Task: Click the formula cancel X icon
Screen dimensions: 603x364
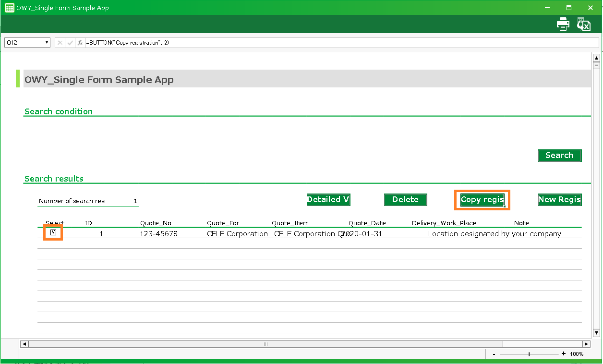Action: [x=60, y=43]
